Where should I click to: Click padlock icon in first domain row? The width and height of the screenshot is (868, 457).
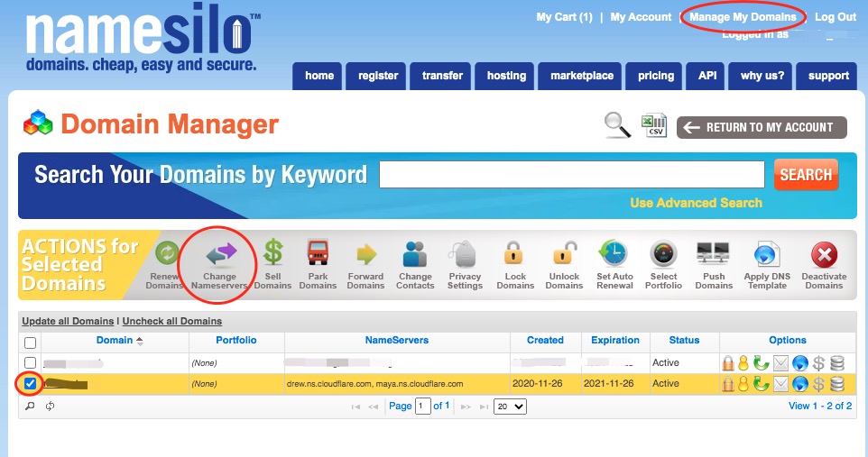tap(728, 363)
